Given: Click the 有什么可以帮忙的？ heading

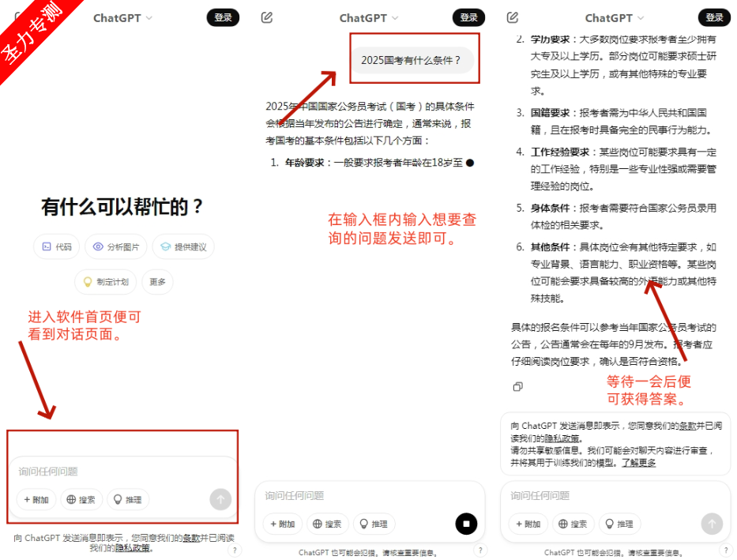Looking at the screenshot, I should 122,207.
